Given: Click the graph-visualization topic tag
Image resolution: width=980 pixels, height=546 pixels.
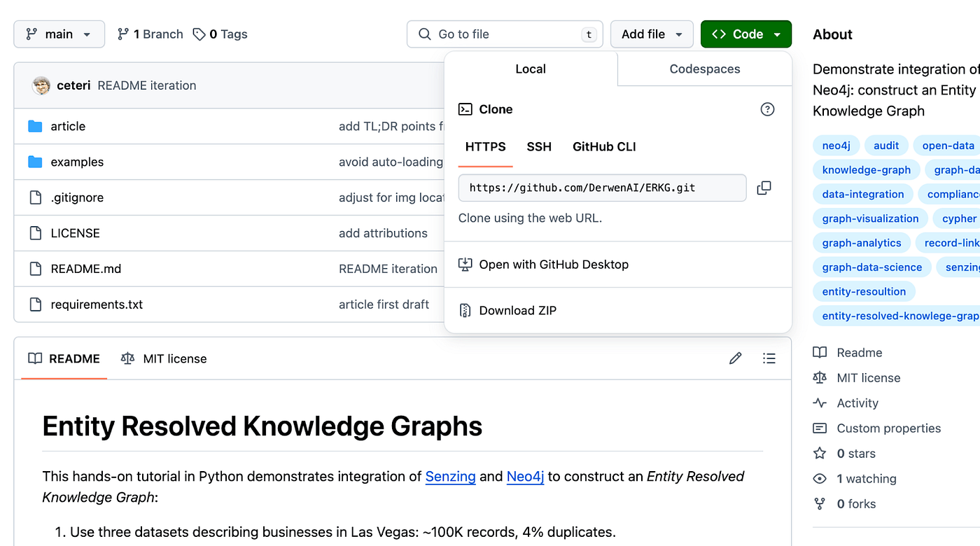Looking at the screenshot, I should click(871, 219).
